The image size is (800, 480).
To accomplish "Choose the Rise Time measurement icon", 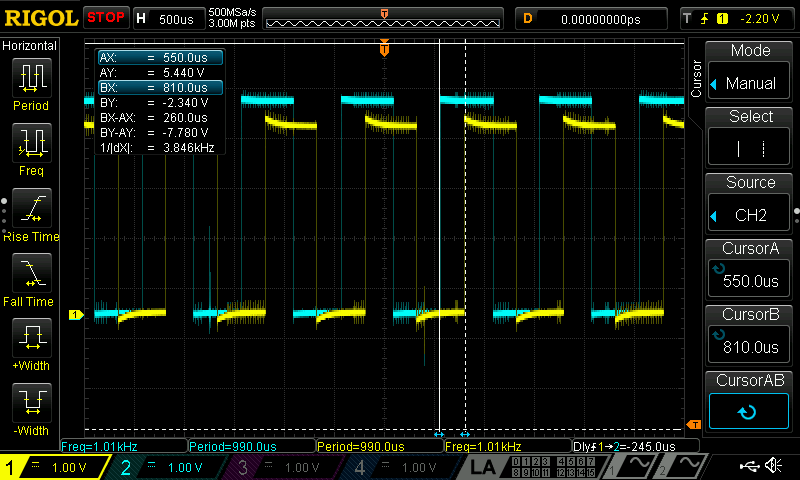I will point(30,209).
